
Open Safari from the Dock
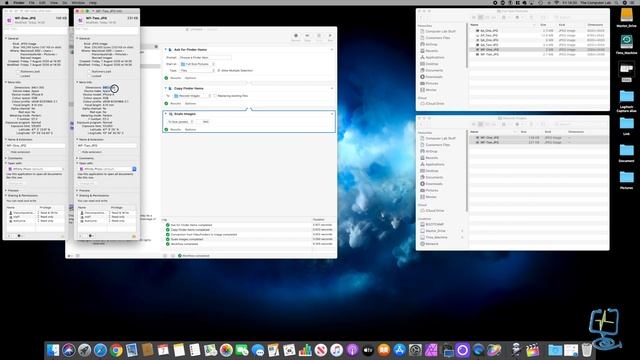(x=100, y=350)
